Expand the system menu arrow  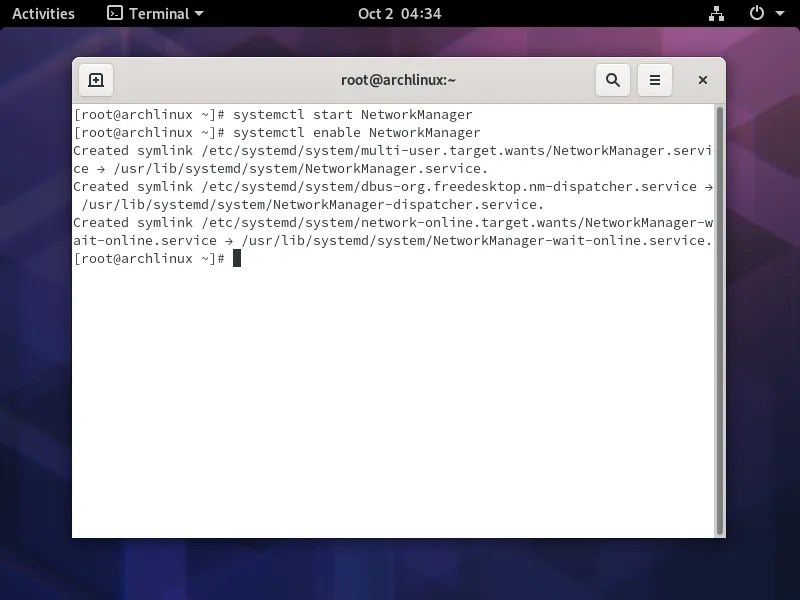pos(780,14)
